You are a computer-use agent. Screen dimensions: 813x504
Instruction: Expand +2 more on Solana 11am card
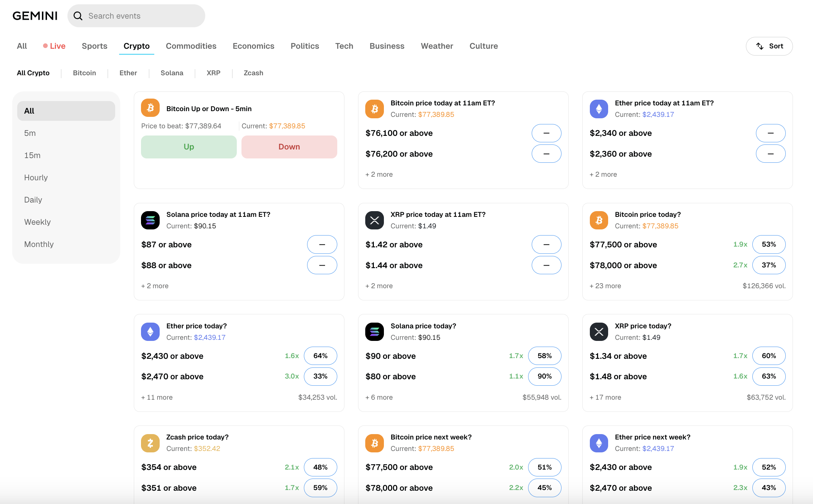click(155, 286)
